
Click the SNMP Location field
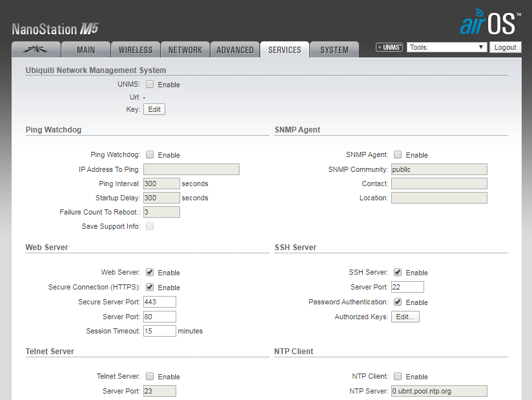tap(440, 198)
